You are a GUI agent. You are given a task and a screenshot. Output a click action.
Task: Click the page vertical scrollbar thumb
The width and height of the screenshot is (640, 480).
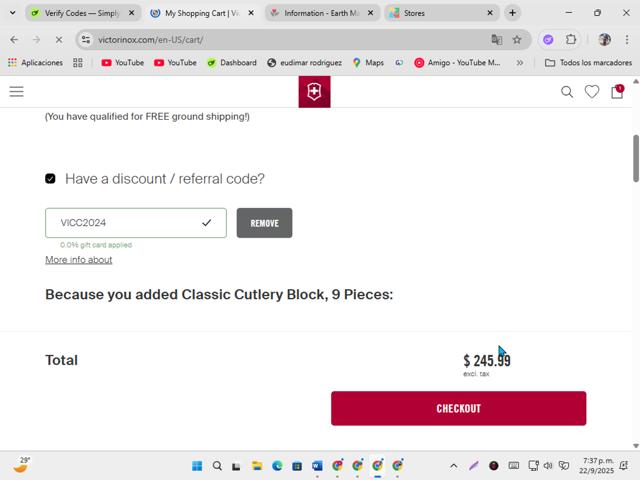635,157
